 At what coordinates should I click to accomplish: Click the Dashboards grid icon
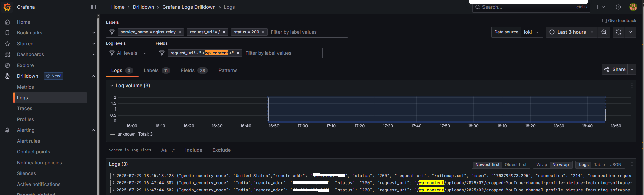pyautogui.click(x=7, y=54)
